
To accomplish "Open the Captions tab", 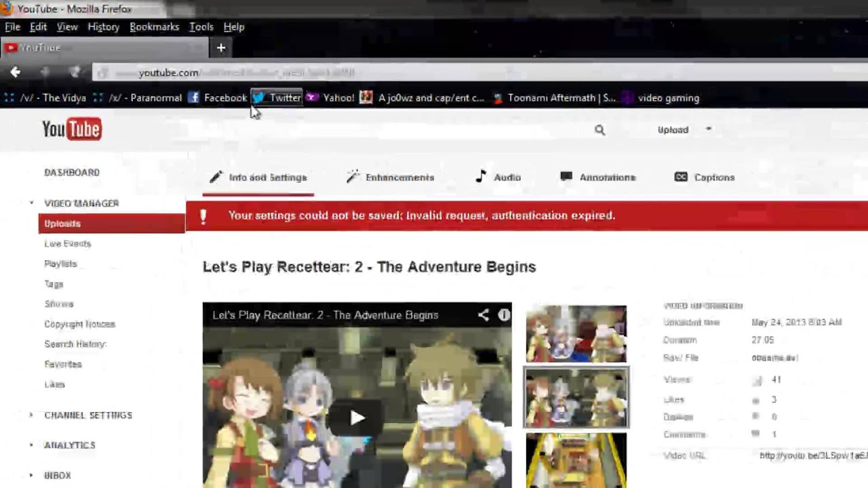I will click(x=705, y=178).
